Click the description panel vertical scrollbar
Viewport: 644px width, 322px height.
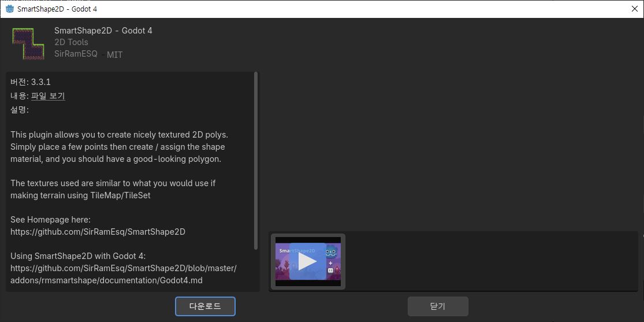[x=256, y=161]
